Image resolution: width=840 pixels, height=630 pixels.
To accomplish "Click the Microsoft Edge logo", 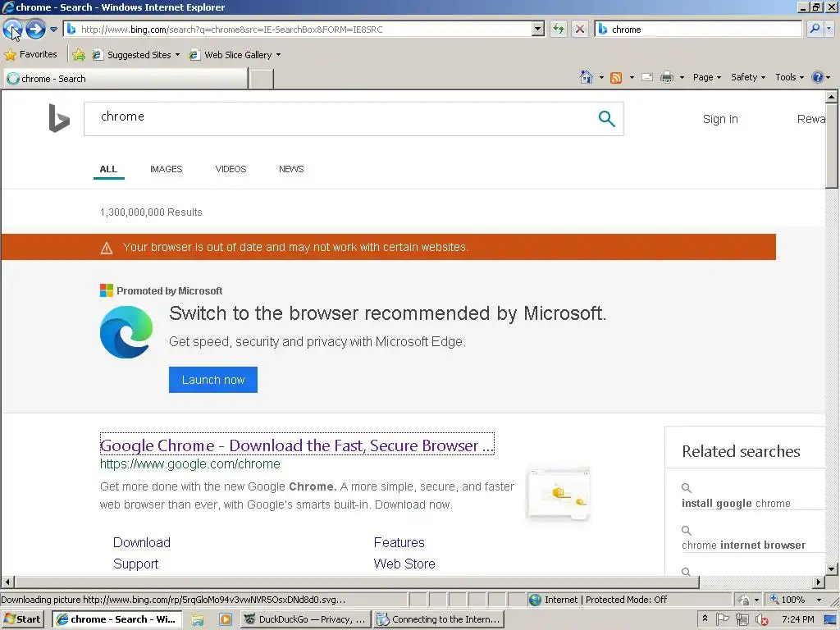I will [x=126, y=332].
